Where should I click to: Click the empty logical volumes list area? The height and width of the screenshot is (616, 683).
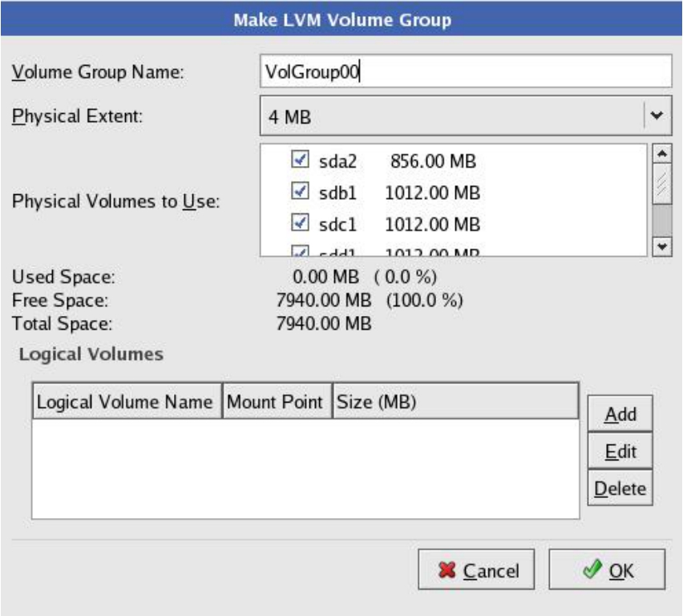(305, 469)
